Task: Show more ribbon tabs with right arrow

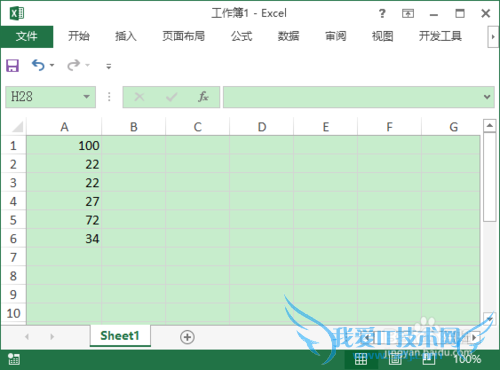Action: 493,37
